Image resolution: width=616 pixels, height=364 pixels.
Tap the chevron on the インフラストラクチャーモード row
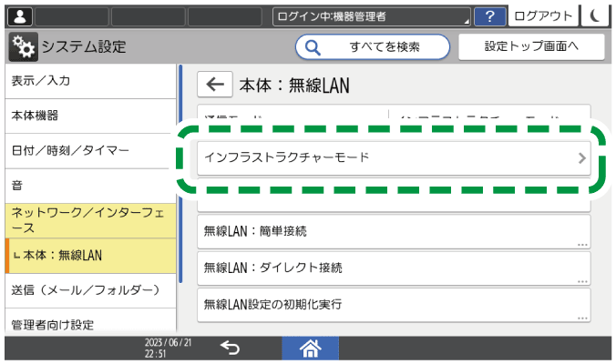[581, 158]
